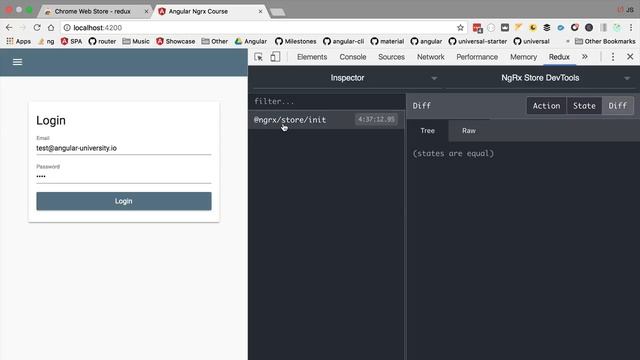The width and height of the screenshot is (640, 360).
Task: Expand the NgRx Store DevTools instance dropdown
Action: (x=540, y=78)
